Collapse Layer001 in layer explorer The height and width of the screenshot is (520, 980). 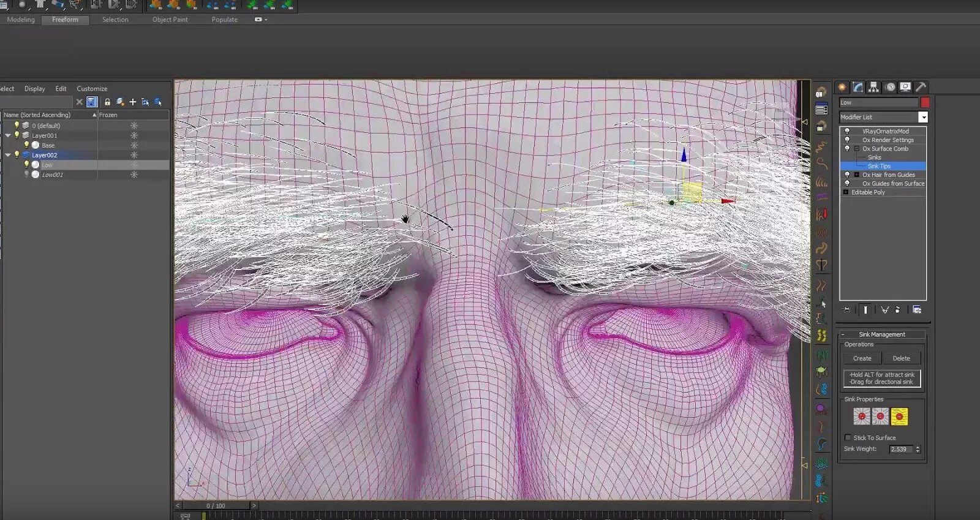(7, 135)
